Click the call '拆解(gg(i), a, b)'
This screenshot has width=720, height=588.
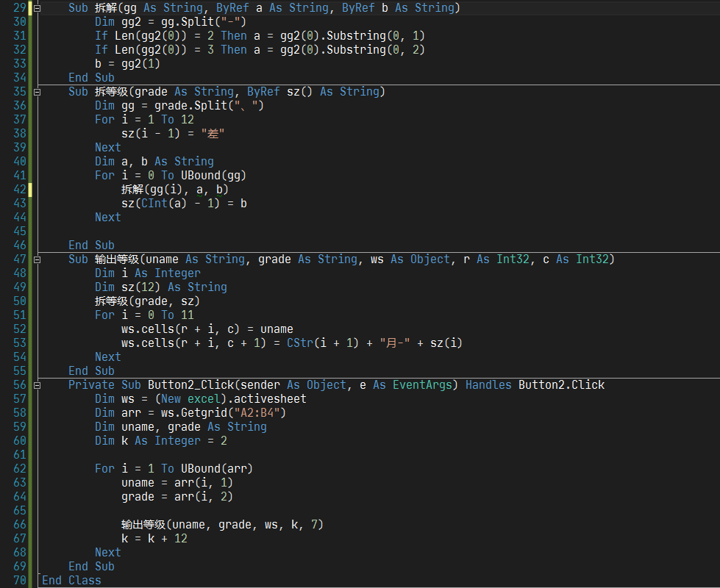174,190
